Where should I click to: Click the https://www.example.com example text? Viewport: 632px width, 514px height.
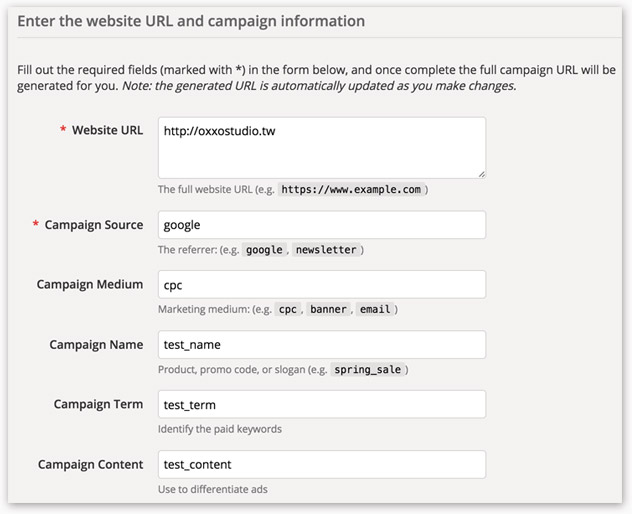tap(351, 189)
